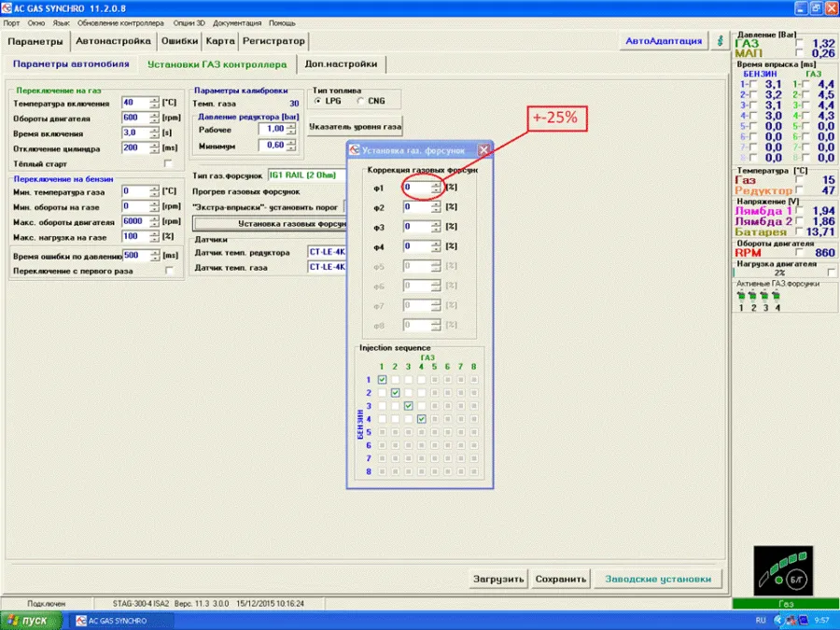
Task: Click the Отключение цилиндра spinner arrows
Action: [x=154, y=147]
